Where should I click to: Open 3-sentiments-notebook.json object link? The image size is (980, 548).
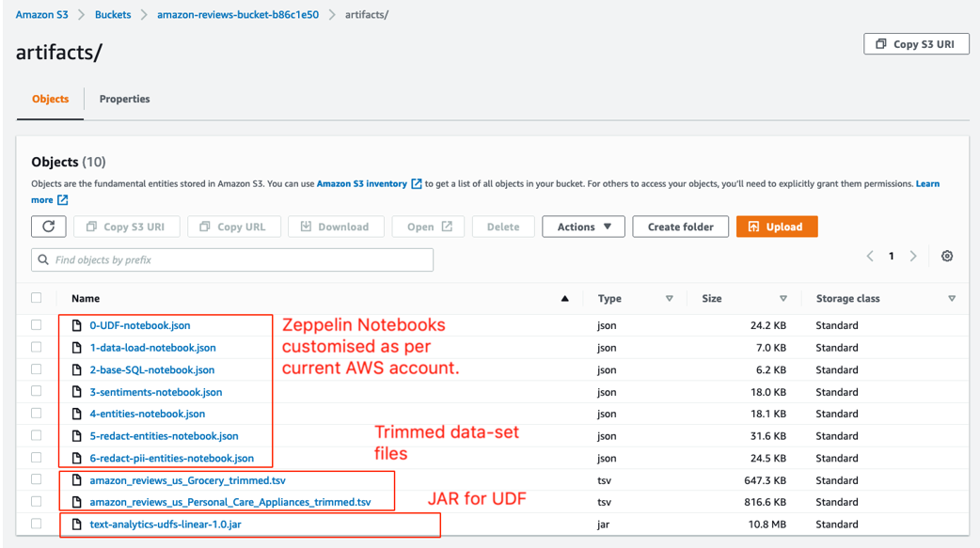coord(155,392)
